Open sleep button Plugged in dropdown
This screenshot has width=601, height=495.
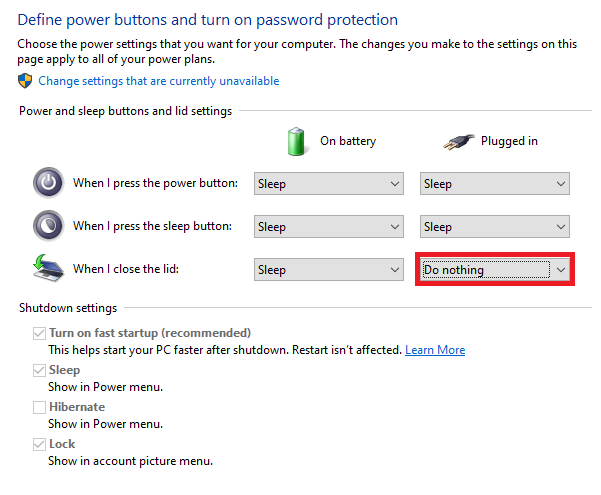point(494,227)
